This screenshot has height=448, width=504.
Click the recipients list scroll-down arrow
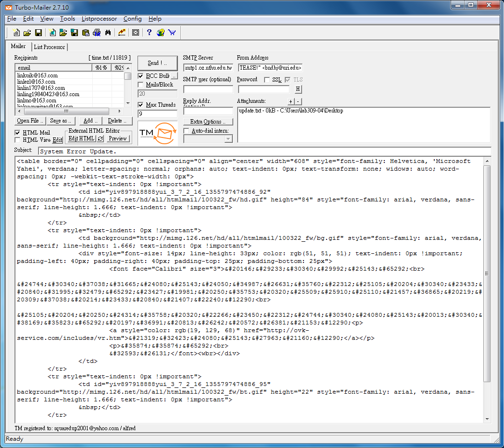[x=127, y=103]
